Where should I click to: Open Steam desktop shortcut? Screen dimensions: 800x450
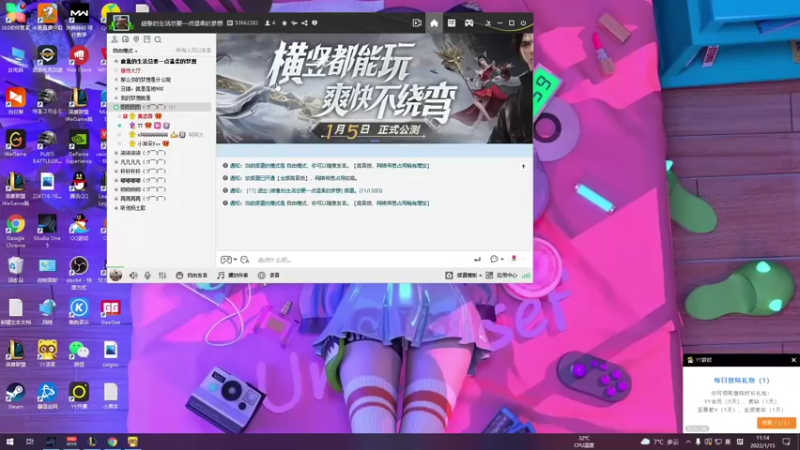pos(15,396)
